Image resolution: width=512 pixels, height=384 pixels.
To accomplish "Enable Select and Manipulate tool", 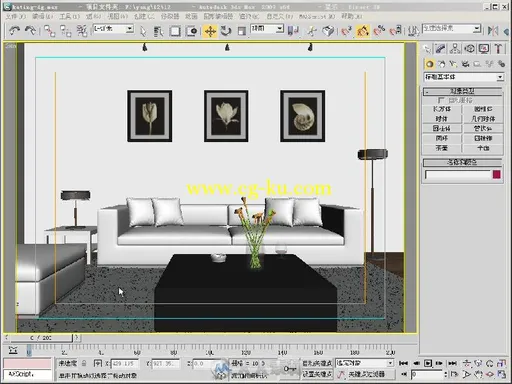I will click(312, 31).
